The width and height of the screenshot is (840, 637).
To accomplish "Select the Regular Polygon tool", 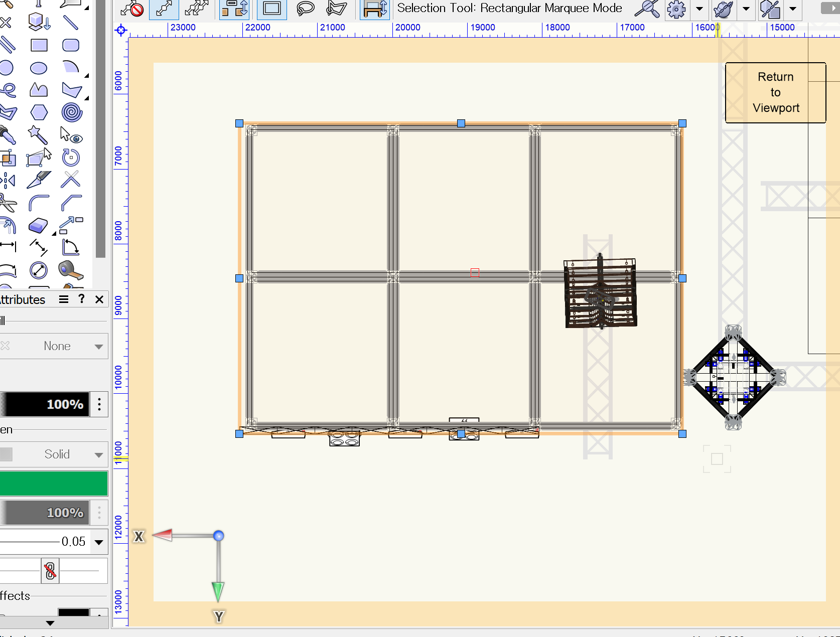I will [x=39, y=112].
